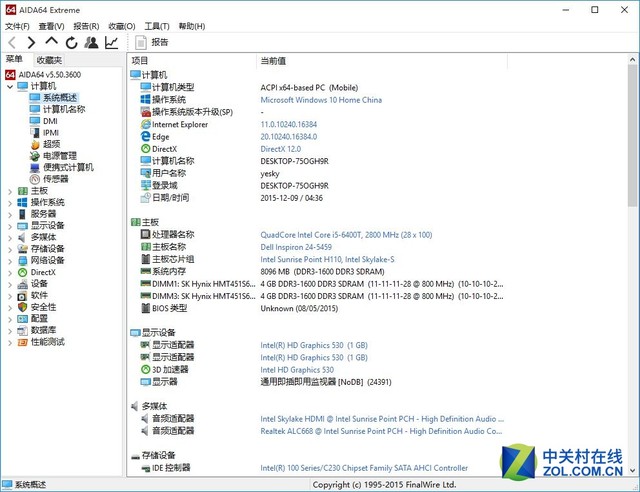
Task: Expand the 主板 tree node
Action: [10, 191]
